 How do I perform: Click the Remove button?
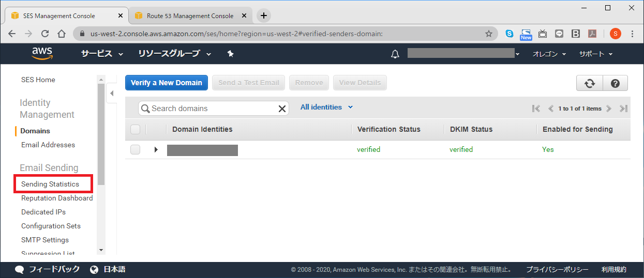tap(309, 83)
